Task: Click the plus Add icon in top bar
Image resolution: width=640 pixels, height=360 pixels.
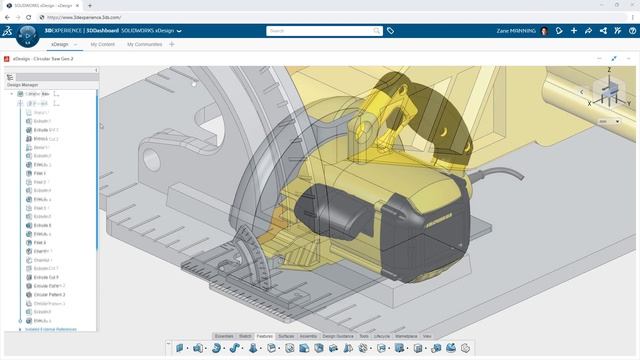Action: coord(574,31)
